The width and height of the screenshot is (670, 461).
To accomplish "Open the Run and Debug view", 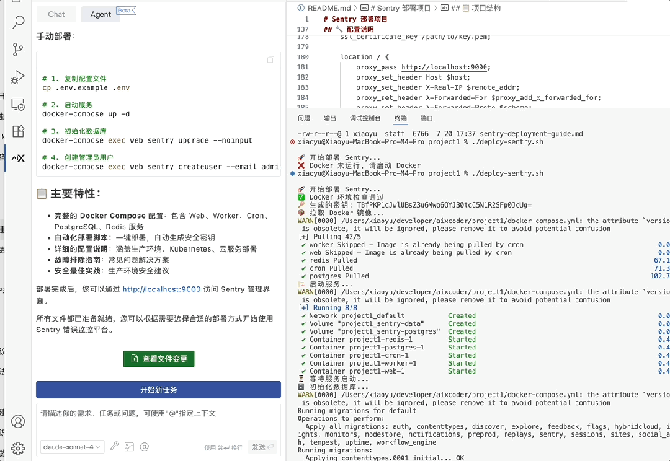I will [x=18, y=77].
